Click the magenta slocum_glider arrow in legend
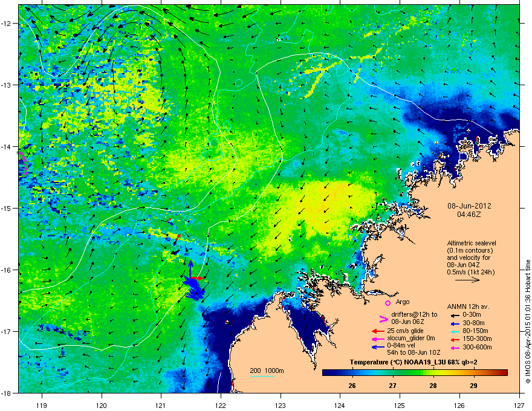 tap(378, 338)
